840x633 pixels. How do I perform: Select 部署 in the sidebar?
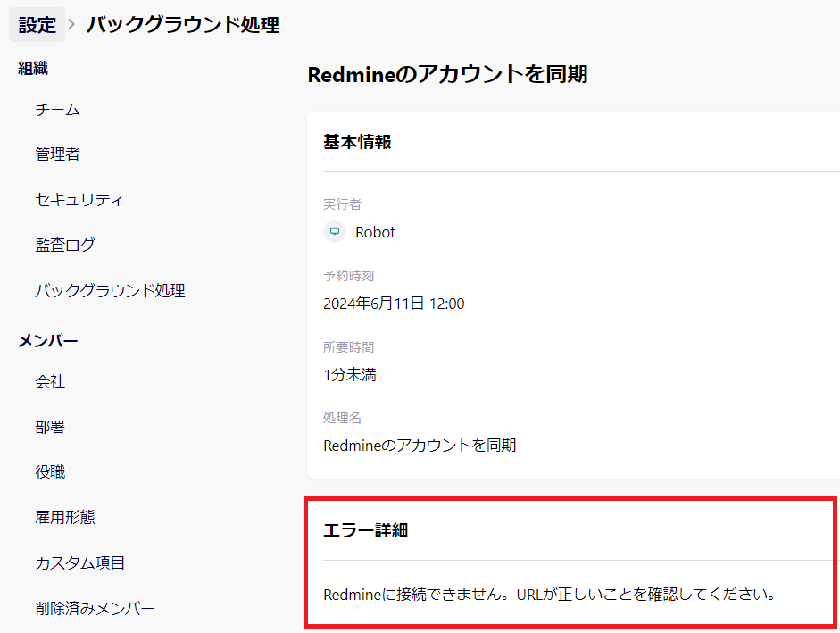coord(50,428)
